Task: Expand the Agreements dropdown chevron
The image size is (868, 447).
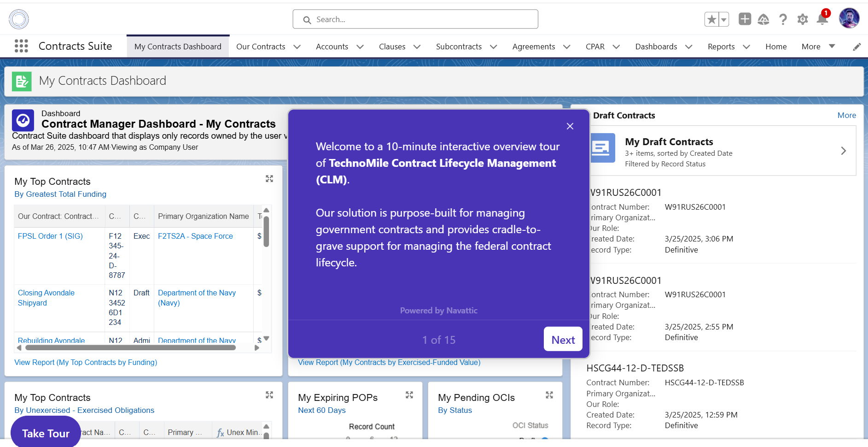Action: pos(567,47)
